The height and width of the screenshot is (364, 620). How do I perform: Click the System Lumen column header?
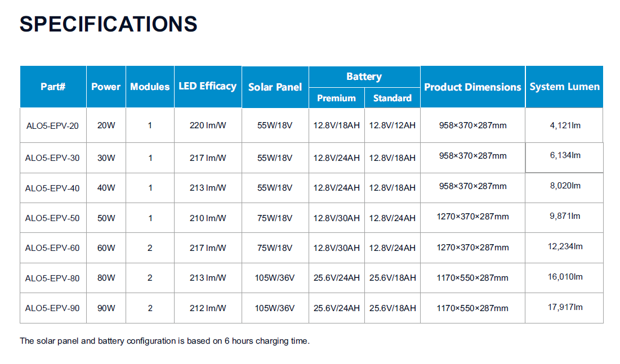(x=564, y=87)
